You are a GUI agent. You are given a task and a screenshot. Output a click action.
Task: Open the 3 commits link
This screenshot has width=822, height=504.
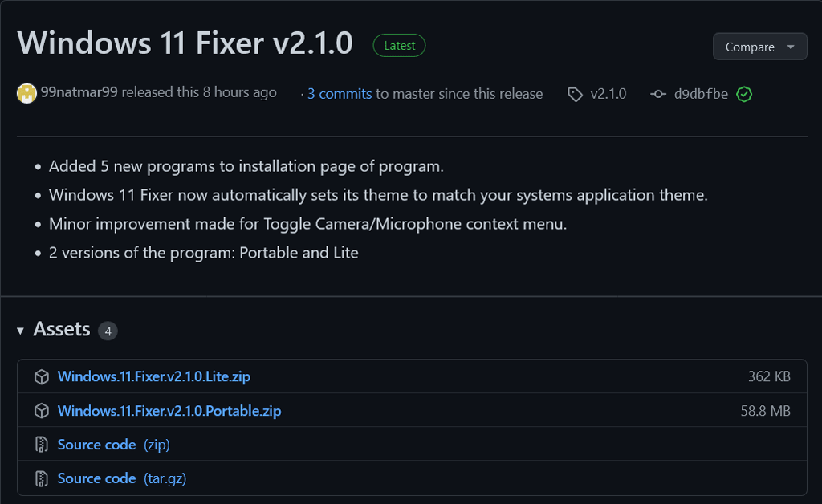340,94
